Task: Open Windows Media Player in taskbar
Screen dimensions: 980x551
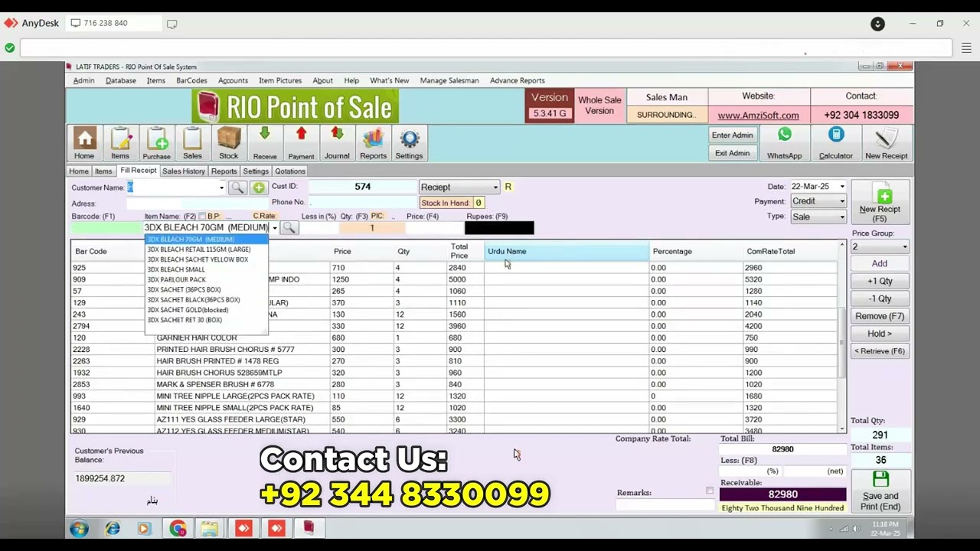Action: coord(145,528)
